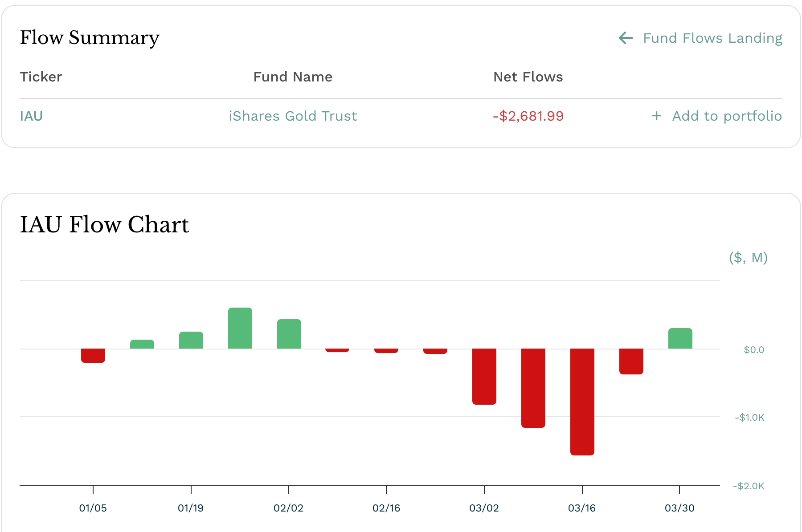802x532 pixels.
Task: Click the plus icon beside Add to portfolio
Action: tap(656, 116)
